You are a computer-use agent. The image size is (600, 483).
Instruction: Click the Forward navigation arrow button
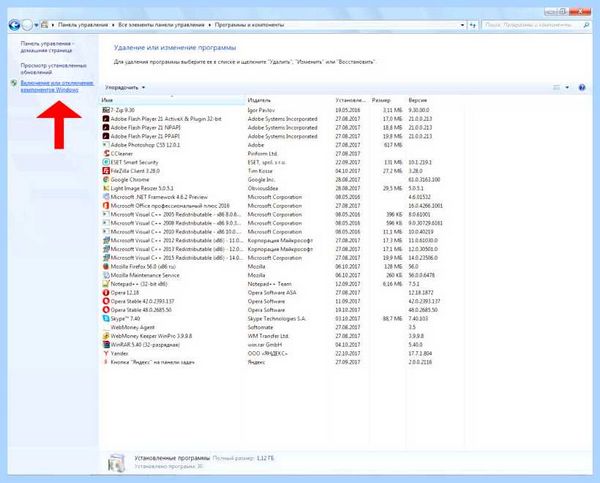(27, 25)
